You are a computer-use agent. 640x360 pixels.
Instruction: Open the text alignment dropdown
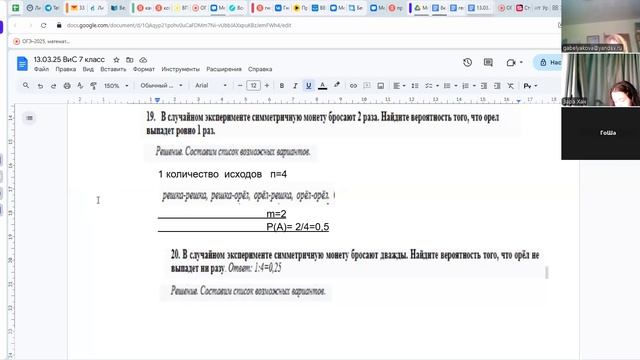click(x=399, y=86)
